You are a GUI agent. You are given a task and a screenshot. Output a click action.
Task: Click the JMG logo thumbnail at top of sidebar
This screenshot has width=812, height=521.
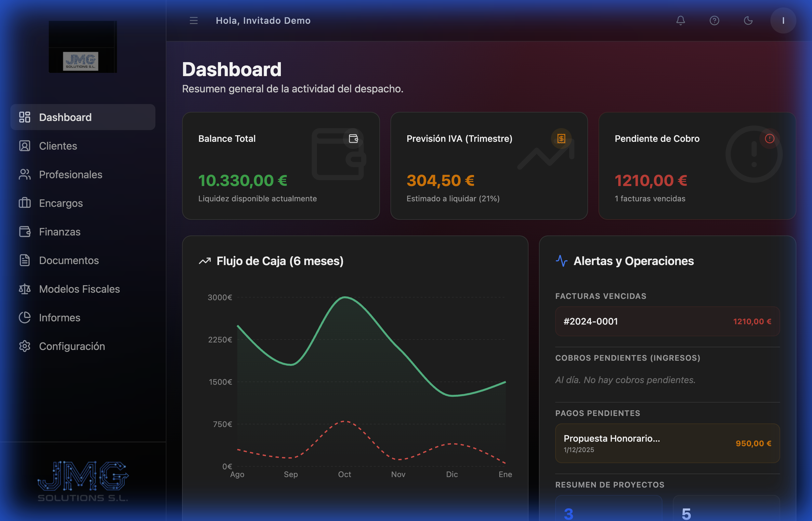[83, 47]
